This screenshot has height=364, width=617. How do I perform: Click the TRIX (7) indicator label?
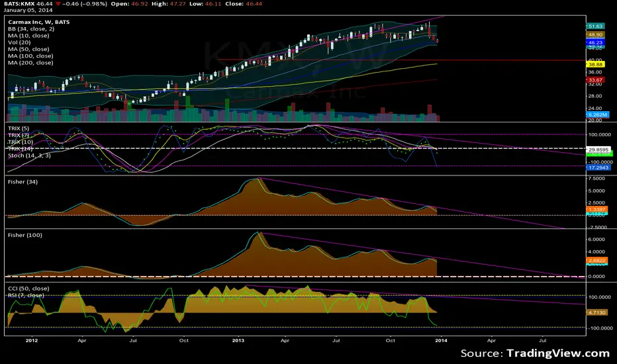click(19, 135)
